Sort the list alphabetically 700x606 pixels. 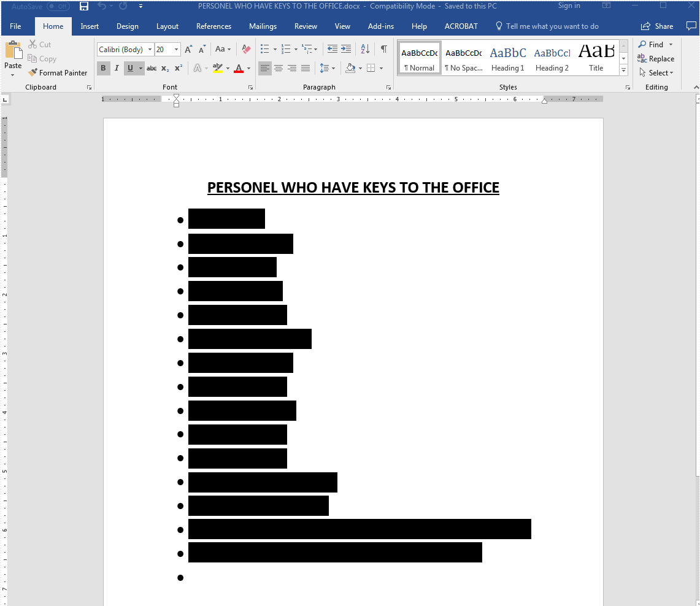point(365,49)
